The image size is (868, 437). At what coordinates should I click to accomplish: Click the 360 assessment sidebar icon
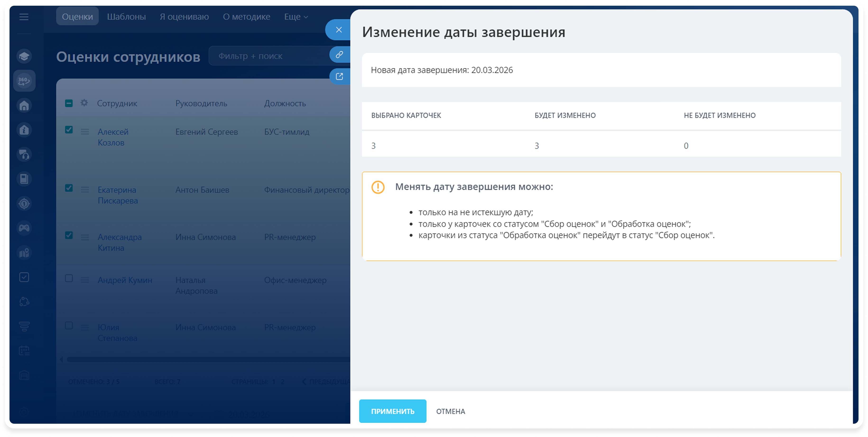point(24,81)
